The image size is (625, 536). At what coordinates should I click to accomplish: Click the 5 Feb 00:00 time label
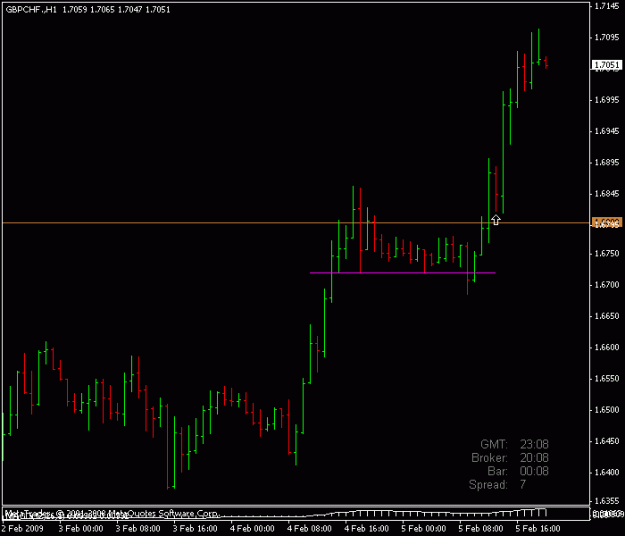(423, 529)
